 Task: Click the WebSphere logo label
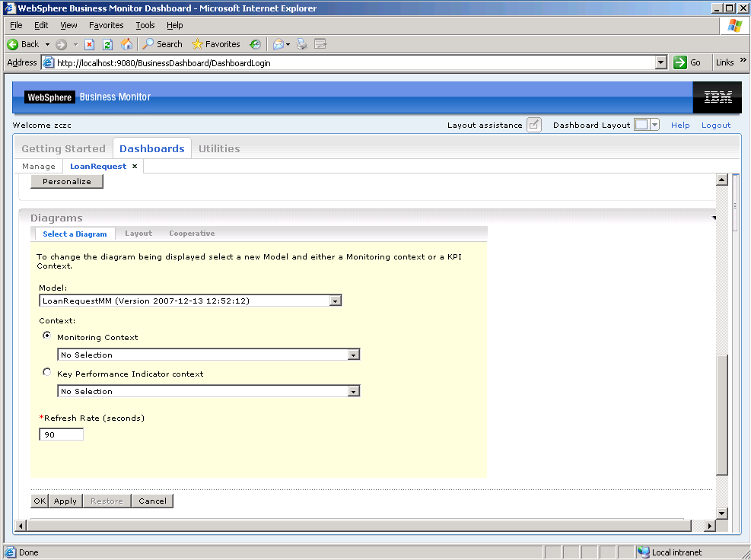(x=49, y=97)
